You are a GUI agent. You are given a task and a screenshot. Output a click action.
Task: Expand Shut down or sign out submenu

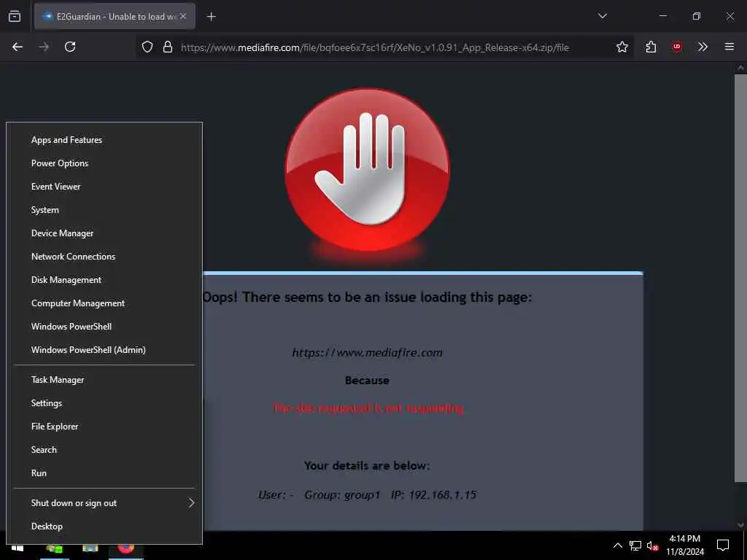pyautogui.click(x=104, y=503)
